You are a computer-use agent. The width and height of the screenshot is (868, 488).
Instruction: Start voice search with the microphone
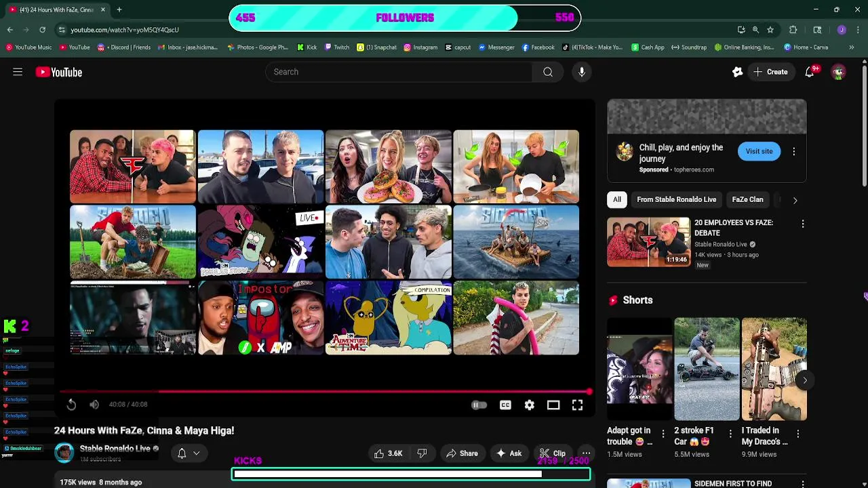click(582, 72)
